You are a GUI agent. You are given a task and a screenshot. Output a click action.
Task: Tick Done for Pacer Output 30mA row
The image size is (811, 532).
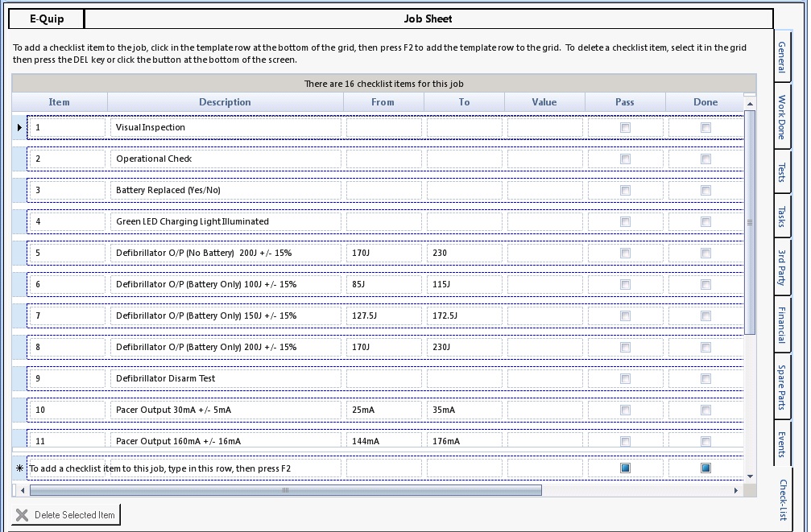coord(705,410)
